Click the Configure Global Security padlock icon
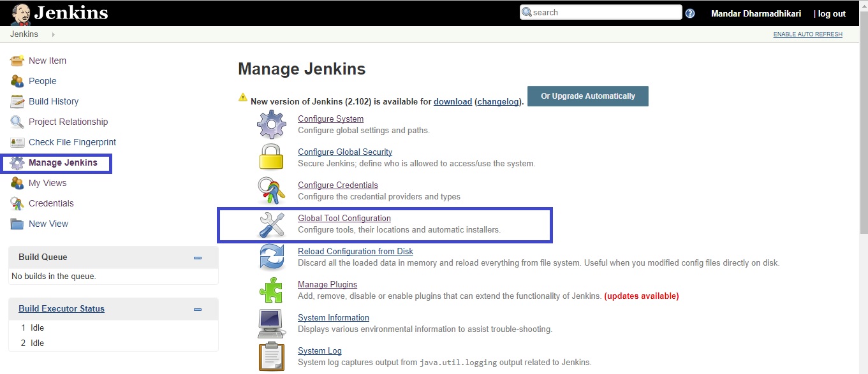Image resolution: width=868 pixels, height=374 pixels. pos(272,157)
